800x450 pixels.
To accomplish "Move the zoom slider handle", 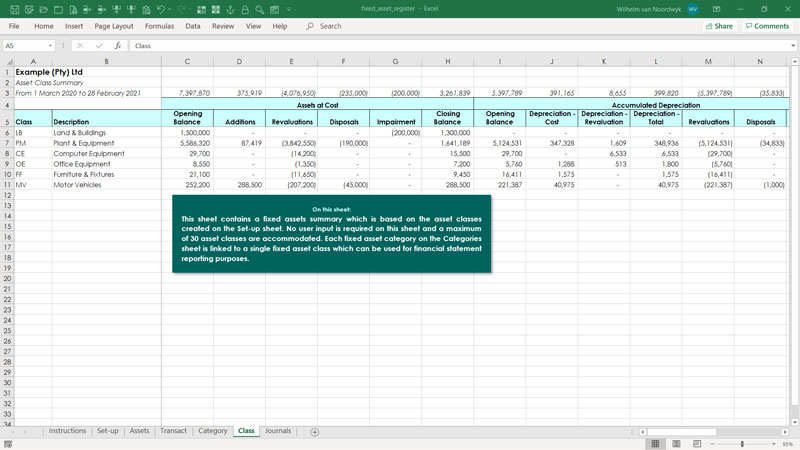I will pos(742,444).
